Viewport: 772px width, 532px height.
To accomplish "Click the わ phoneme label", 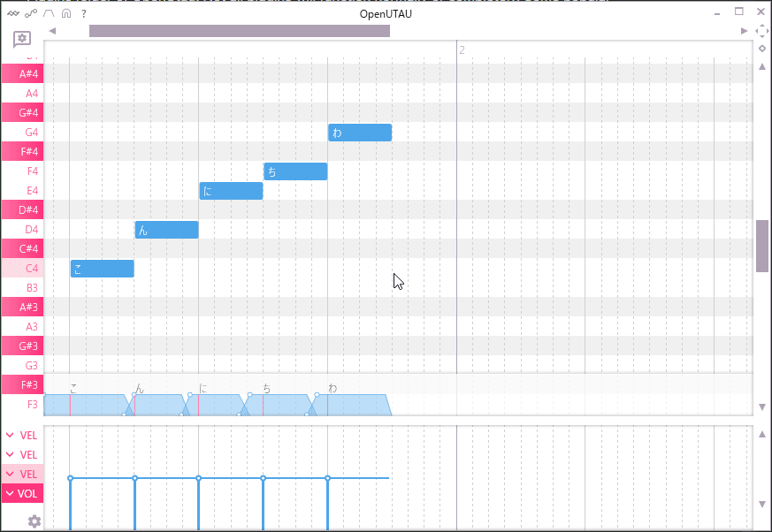I will pos(332,388).
